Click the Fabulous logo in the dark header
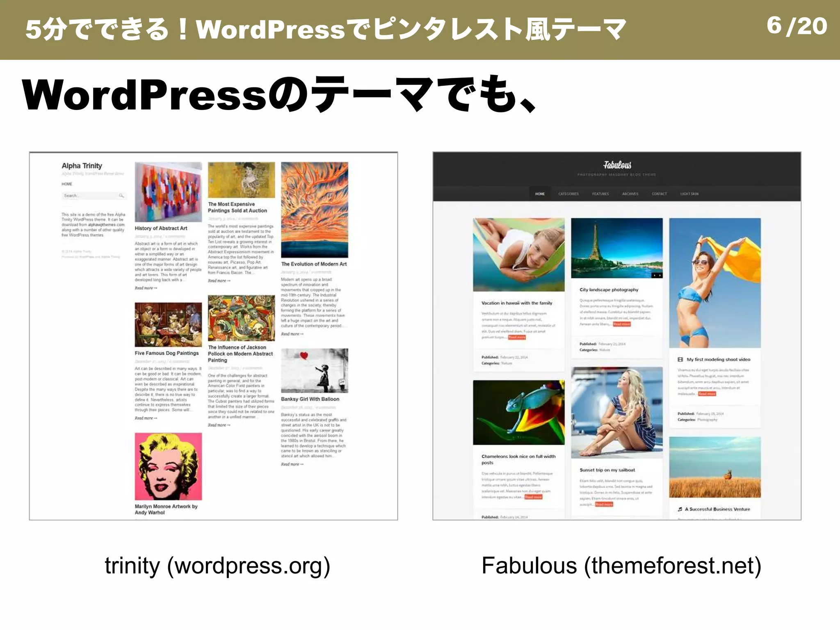 [617, 165]
